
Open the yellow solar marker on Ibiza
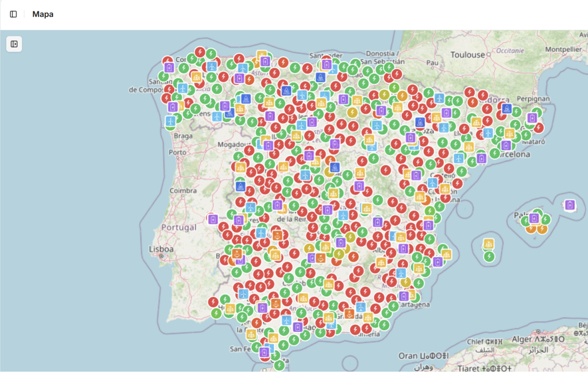[x=489, y=244]
